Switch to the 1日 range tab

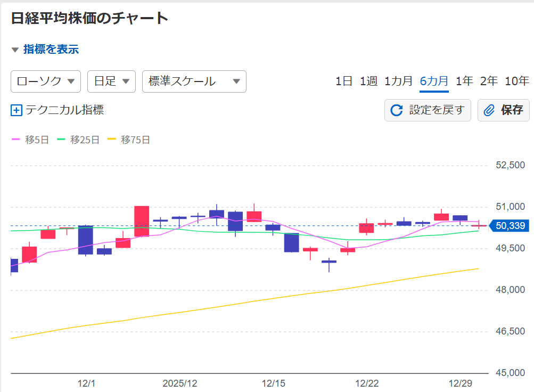[344, 81]
